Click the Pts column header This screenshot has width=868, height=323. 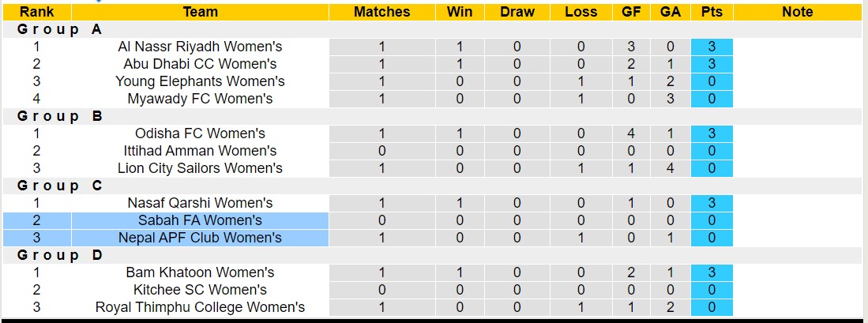712,12
